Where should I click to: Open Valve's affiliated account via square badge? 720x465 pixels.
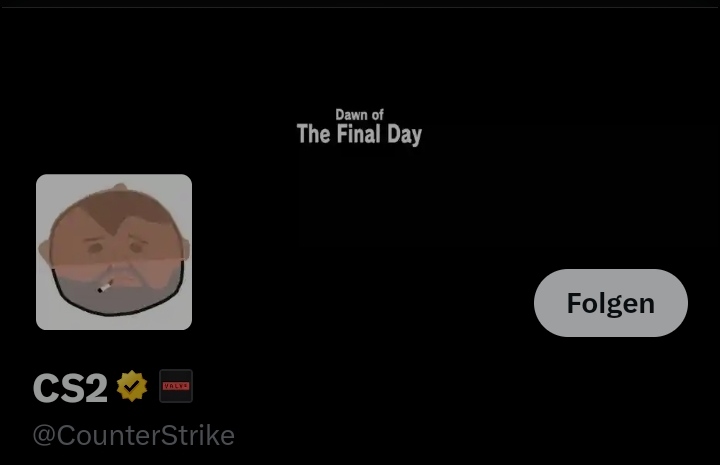click(176, 386)
